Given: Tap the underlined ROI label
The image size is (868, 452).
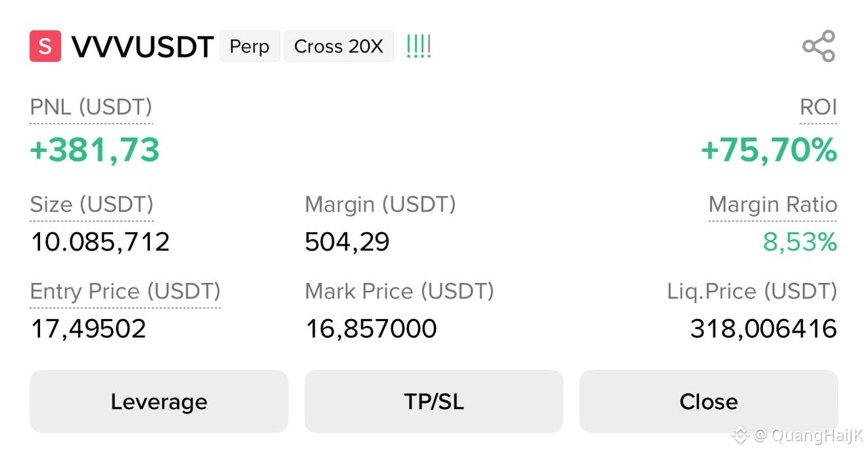Looking at the screenshot, I should 818,107.
